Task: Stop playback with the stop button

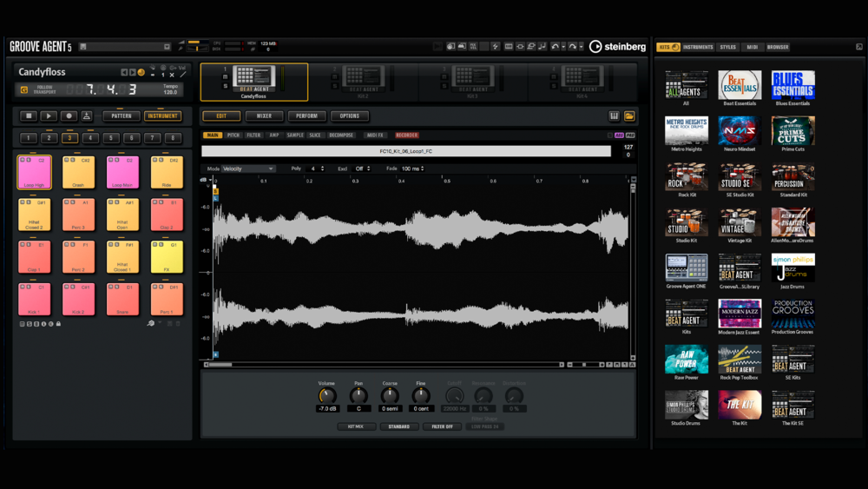Action: click(29, 116)
